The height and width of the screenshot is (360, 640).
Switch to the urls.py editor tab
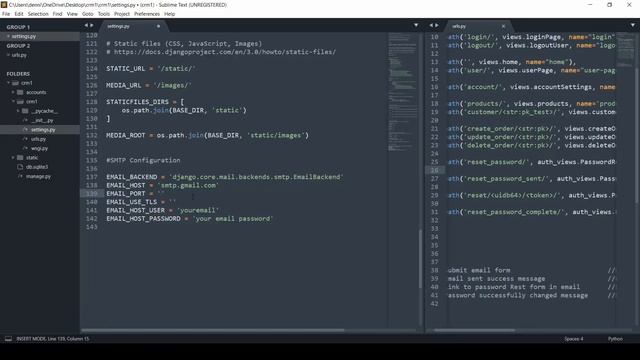click(478, 26)
